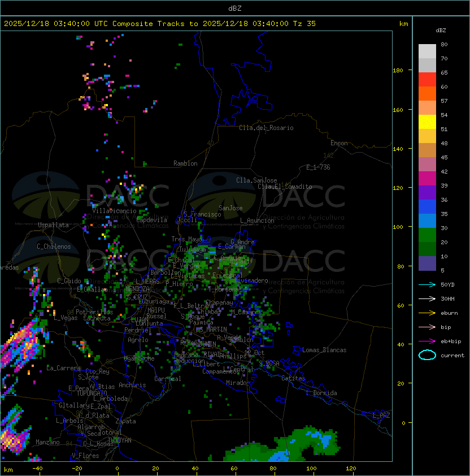Click the 'Anchoris' map label
This screenshot has height=476, width=470.
coord(132,385)
